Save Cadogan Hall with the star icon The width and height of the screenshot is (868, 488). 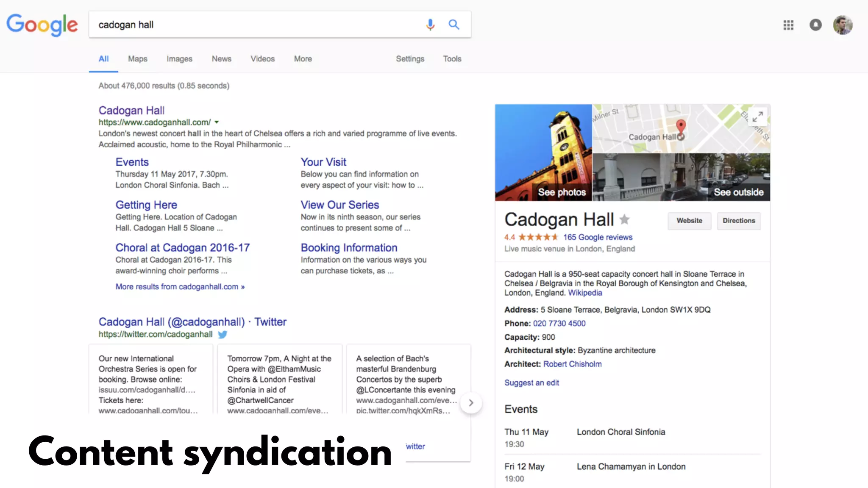[x=624, y=219]
